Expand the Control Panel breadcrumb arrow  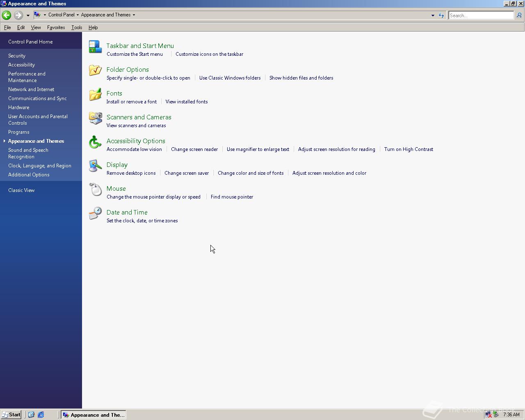tap(78, 15)
